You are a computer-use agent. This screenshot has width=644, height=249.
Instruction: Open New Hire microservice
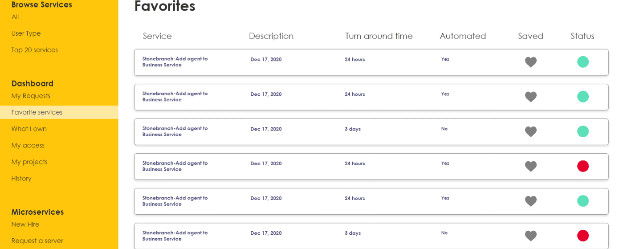(25, 224)
